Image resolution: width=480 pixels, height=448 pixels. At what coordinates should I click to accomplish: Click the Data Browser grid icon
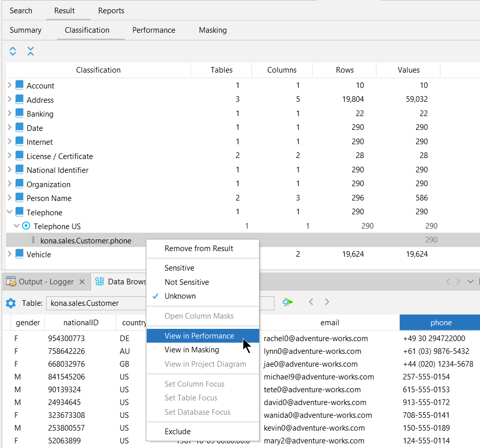click(100, 281)
